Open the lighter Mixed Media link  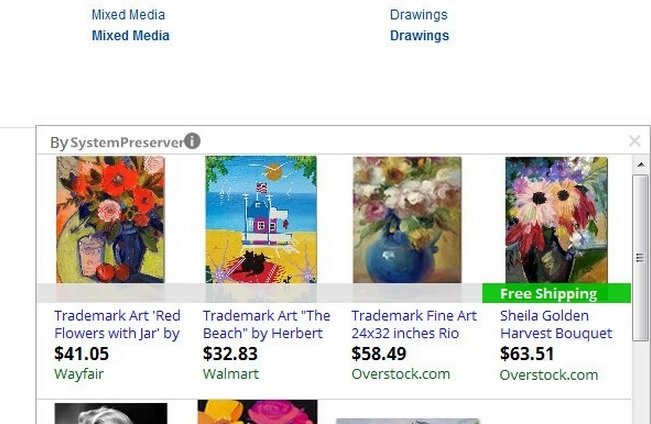tap(128, 15)
